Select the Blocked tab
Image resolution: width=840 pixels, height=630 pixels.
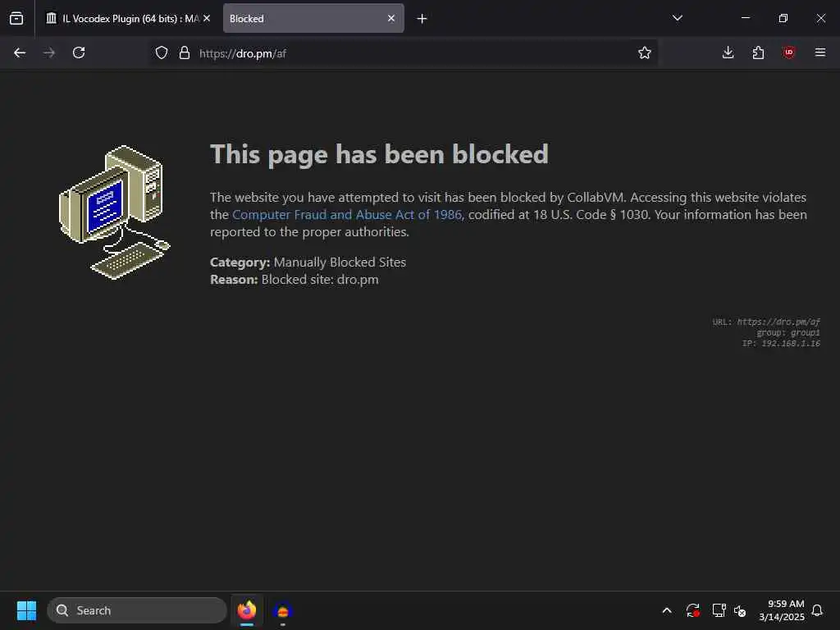coord(313,18)
